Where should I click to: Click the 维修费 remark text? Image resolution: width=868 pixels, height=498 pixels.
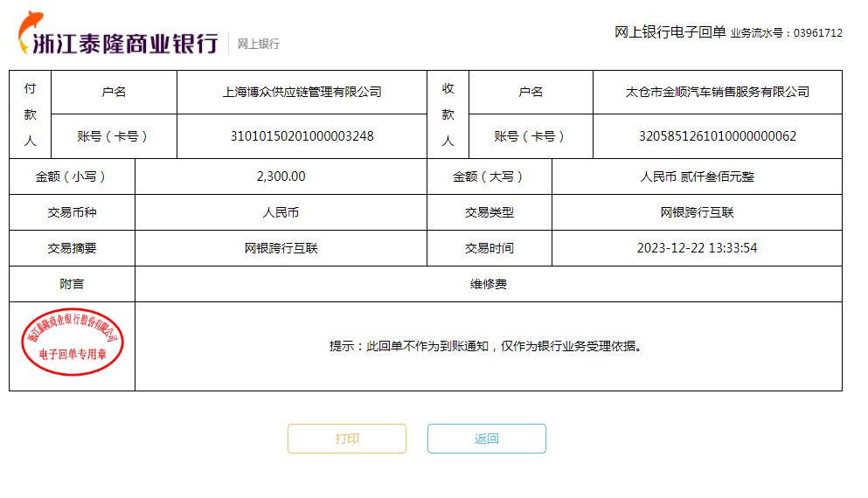click(488, 284)
